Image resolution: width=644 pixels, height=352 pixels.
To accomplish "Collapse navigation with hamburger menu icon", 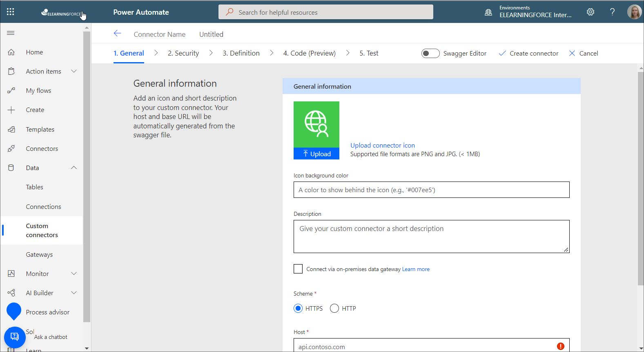I will [11, 33].
